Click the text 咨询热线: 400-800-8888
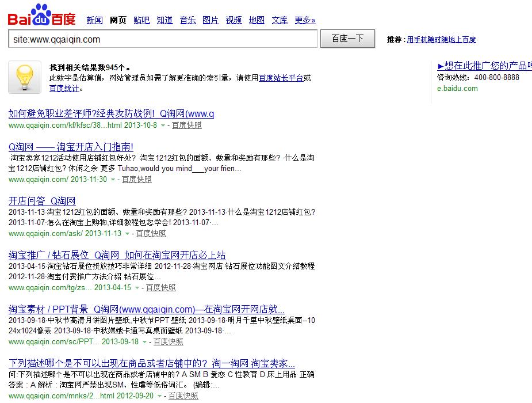Screen dimensions: 532x403 pos(478,77)
